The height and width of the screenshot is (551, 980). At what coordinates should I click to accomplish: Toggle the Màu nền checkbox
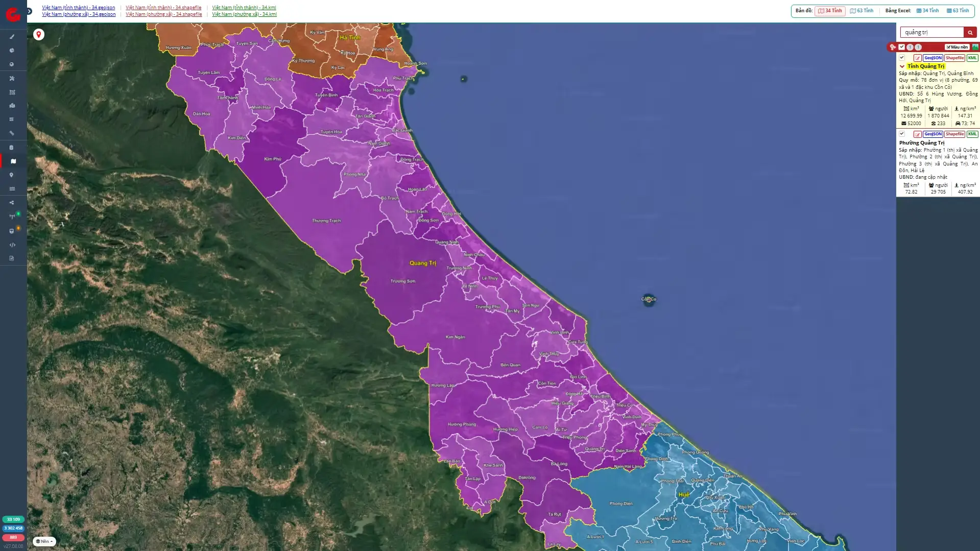(957, 47)
